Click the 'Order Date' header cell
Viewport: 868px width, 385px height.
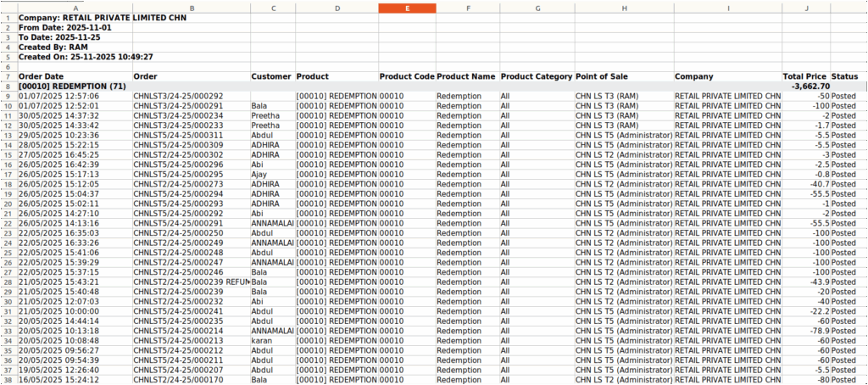[75, 76]
